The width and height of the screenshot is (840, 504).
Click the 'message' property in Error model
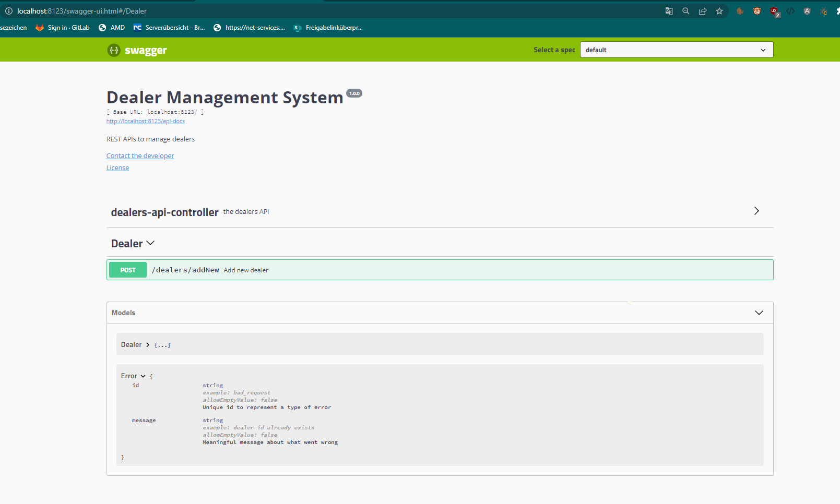[x=144, y=420]
